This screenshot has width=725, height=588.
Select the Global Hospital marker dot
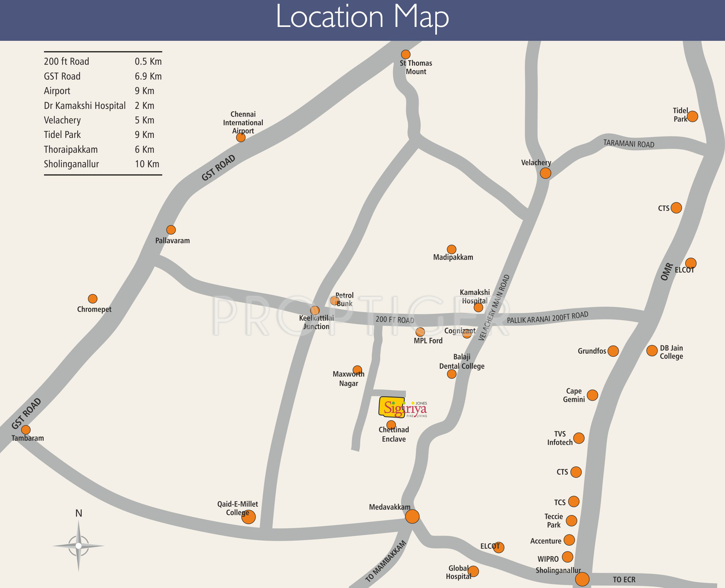[473, 571]
